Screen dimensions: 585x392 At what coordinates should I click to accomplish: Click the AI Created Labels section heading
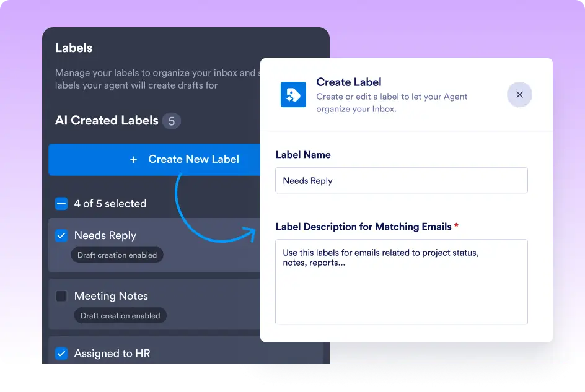coord(107,121)
